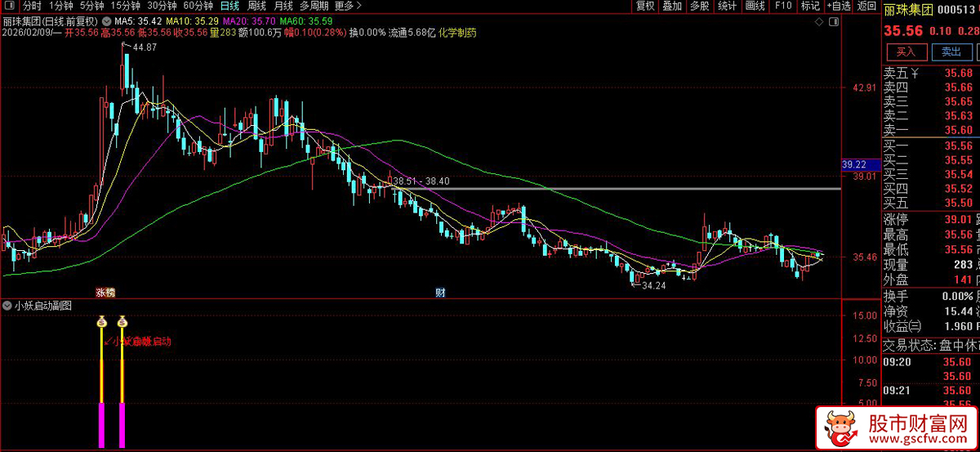Image resolution: width=980 pixels, height=452 pixels.
Task: Select the 卖五 order book row
Action: (x=931, y=74)
